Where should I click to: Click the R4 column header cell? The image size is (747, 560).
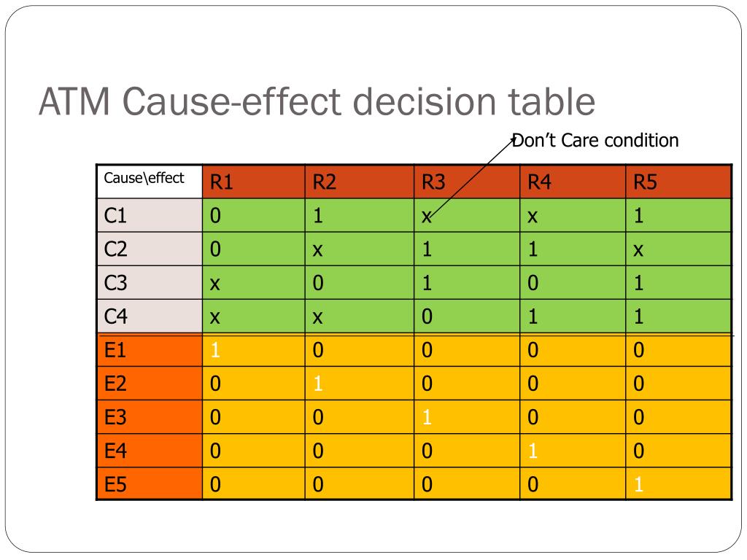[573, 182]
